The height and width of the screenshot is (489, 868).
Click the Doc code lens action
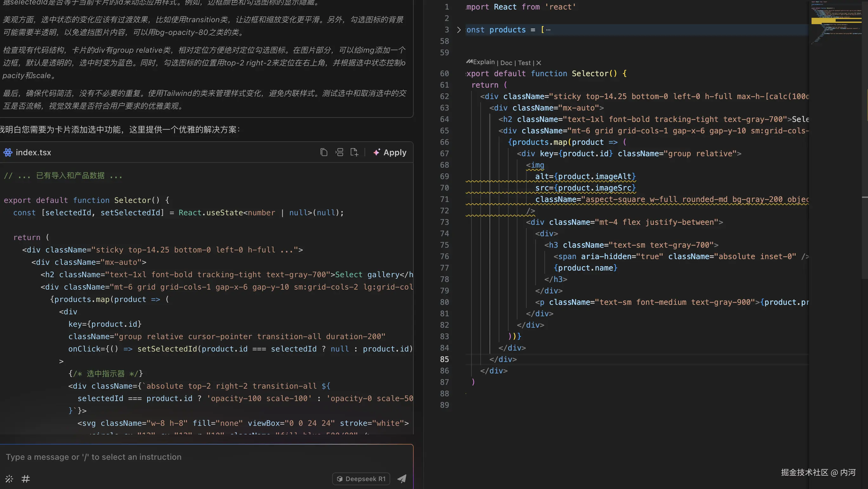tap(506, 63)
